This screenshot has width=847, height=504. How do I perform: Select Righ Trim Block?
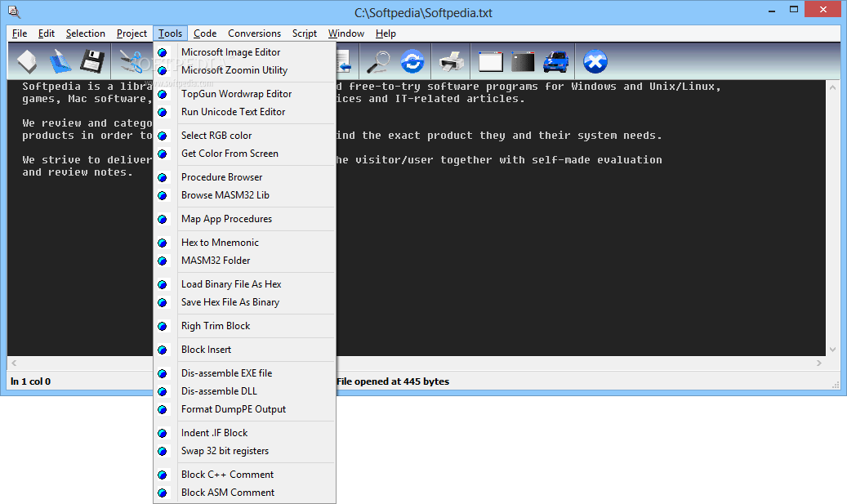(x=244, y=326)
